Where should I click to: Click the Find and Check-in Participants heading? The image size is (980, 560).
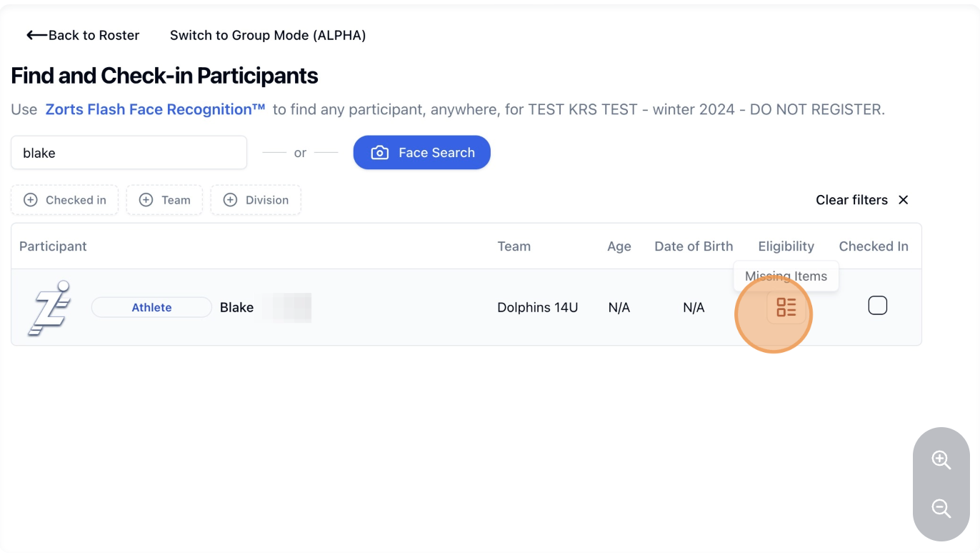tap(164, 76)
